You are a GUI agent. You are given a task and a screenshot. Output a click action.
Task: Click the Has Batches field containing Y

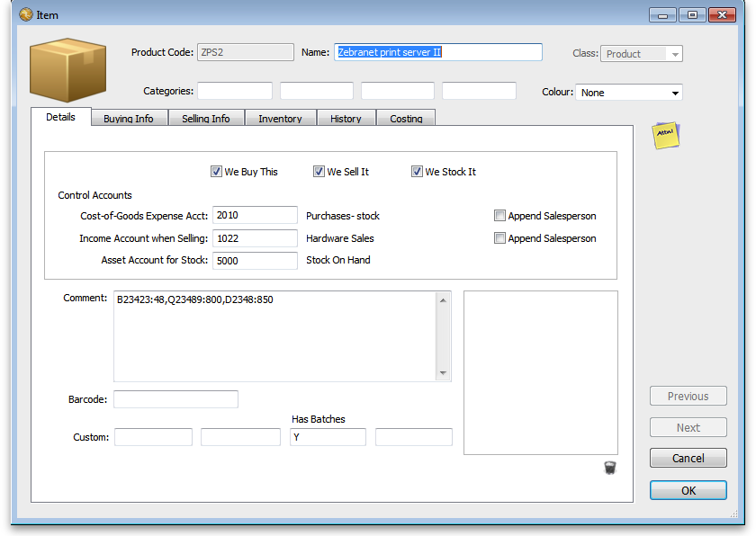click(328, 437)
